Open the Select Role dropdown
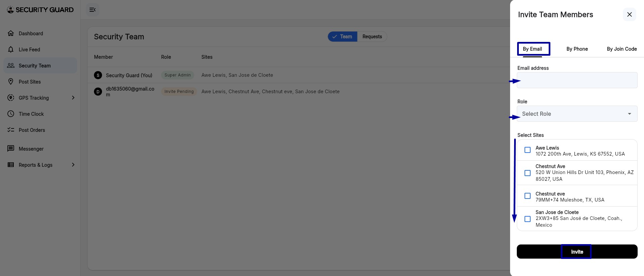Viewport: 644px width, 276px height. 577,114
